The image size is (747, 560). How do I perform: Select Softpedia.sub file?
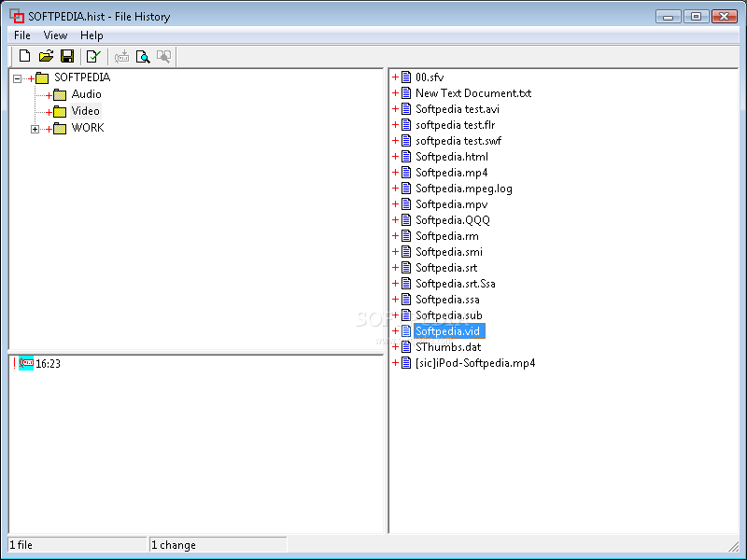(449, 315)
